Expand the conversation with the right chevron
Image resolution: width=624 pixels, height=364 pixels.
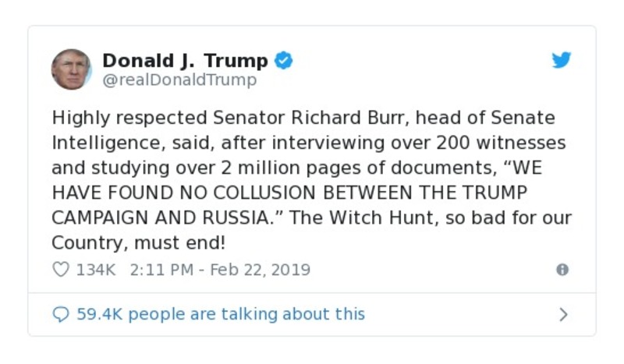pyautogui.click(x=563, y=315)
